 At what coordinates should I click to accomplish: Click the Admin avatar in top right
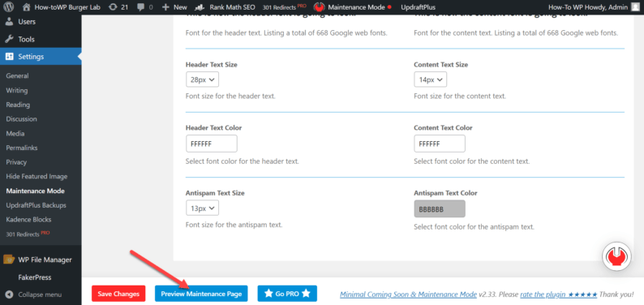tap(635, 7)
